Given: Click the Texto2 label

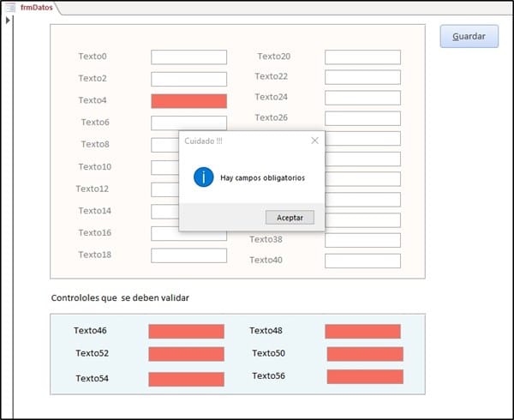Looking at the screenshot, I should tap(93, 78).
